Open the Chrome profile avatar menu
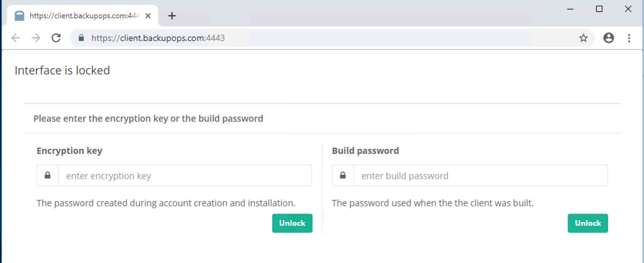 pos(608,38)
